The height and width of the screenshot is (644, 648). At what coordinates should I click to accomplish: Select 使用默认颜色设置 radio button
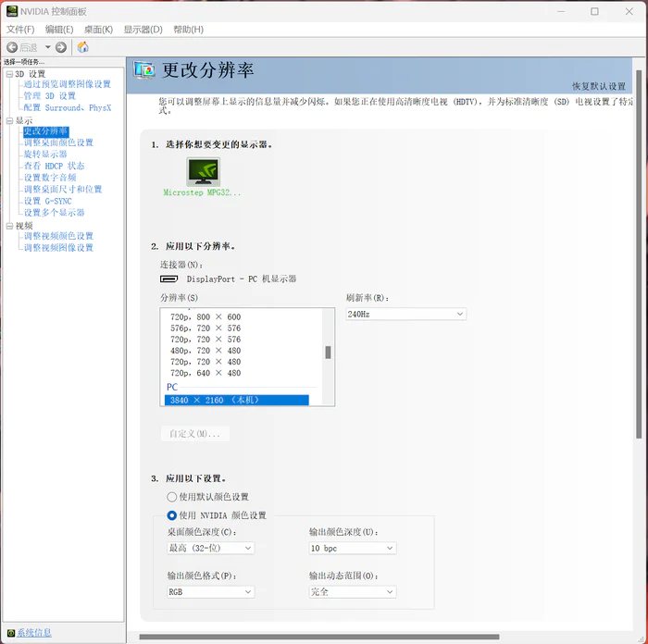pos(171,497)
